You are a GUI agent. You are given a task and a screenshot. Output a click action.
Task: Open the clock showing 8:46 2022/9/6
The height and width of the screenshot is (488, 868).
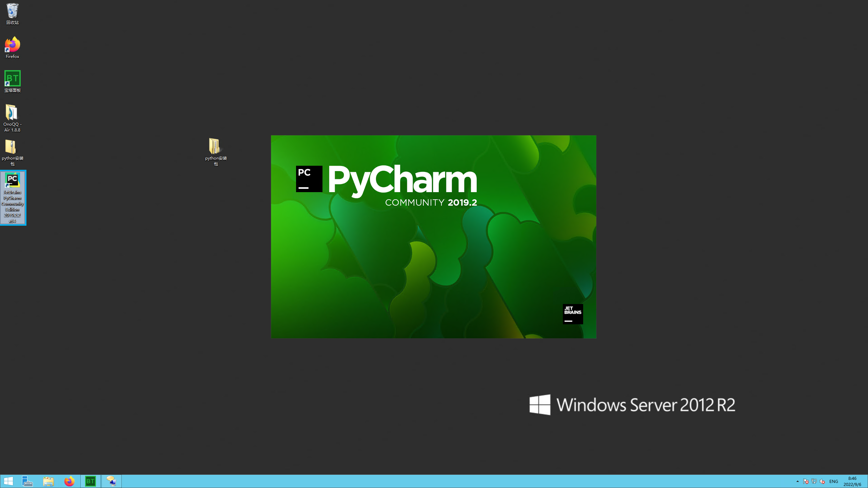(852, 481)
